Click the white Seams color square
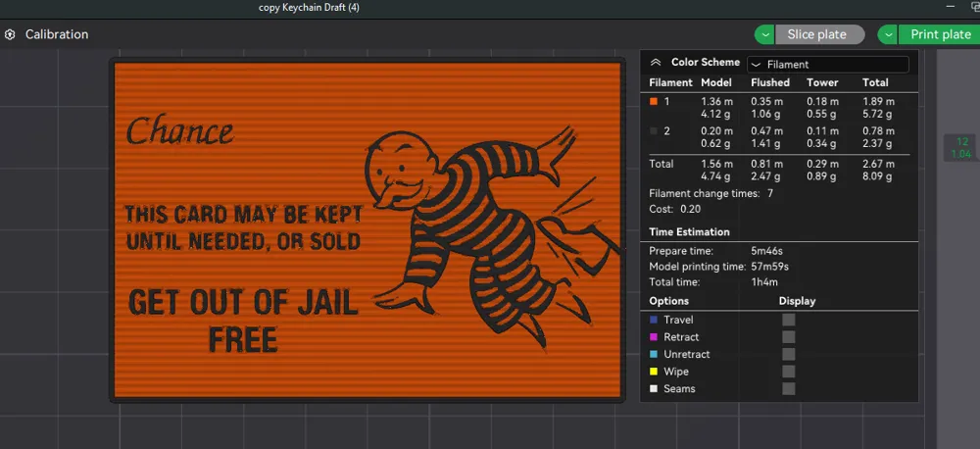Viewport: 980px width, 449px height. [x=654, y=388]
